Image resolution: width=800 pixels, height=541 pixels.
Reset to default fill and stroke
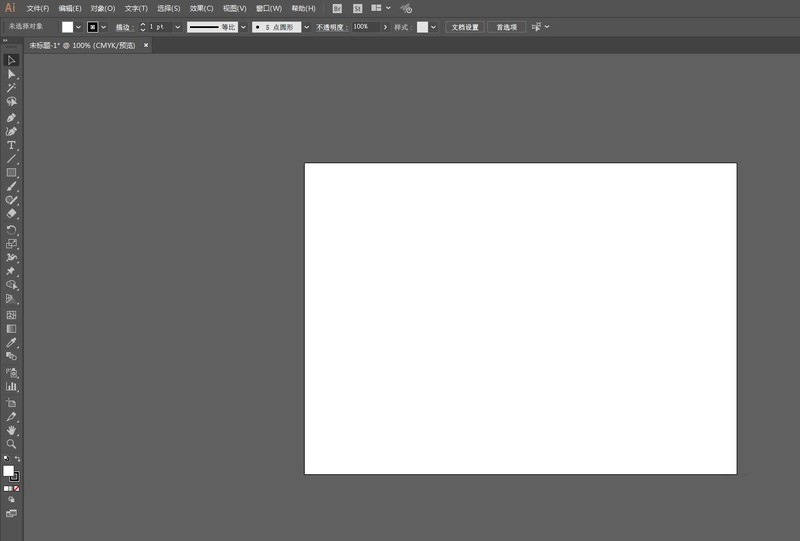click(5, 459)
